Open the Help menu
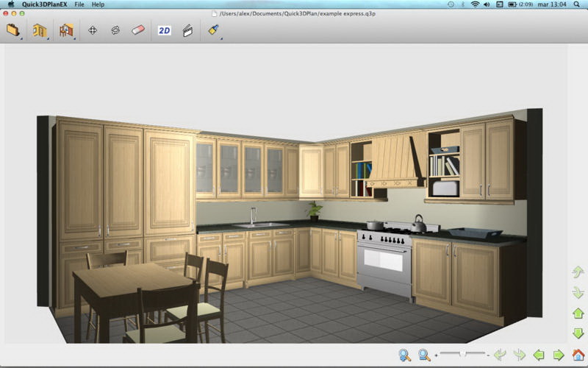 98,4
